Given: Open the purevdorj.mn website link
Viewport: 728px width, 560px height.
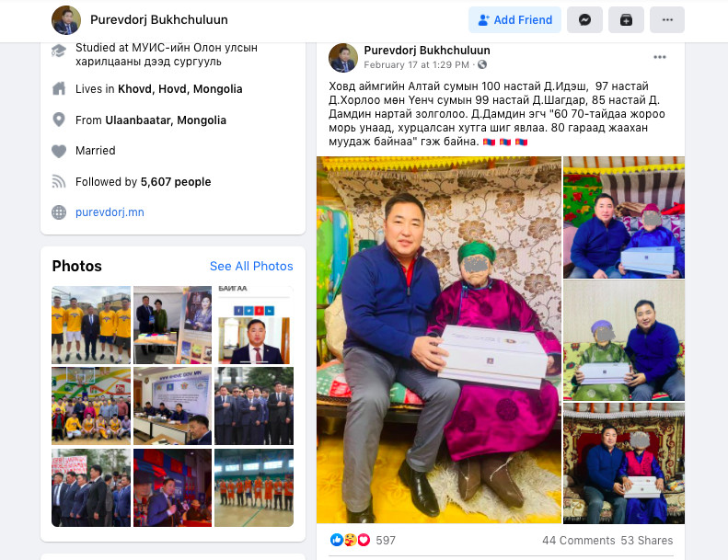Looking at the screenshot, I should 110,212.
